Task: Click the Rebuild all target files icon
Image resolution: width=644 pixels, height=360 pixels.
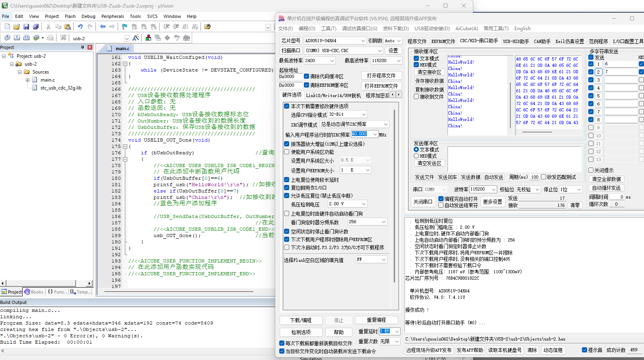Action: click(26, 38)
